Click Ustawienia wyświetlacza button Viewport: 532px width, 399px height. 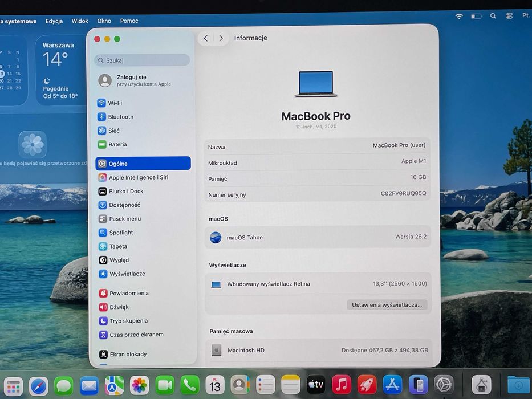387,305
